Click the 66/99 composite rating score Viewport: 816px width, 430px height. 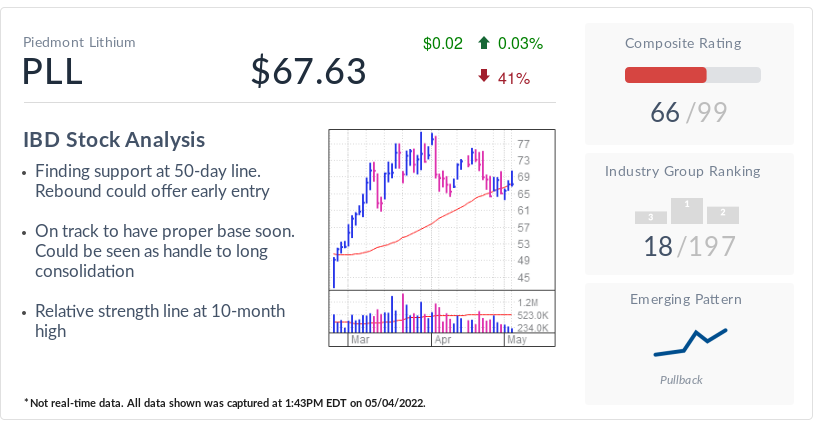pyautogui.click(x=692, y=113)
